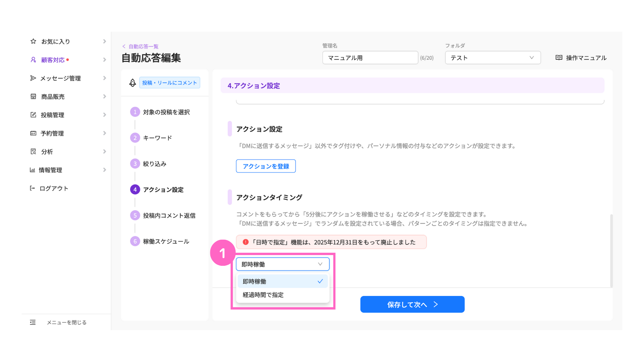Image resolution: width=644 pixels, height=362 pixels.
Task: Click the 情報管理 chart icon
Action: click(x=33, y=170)
